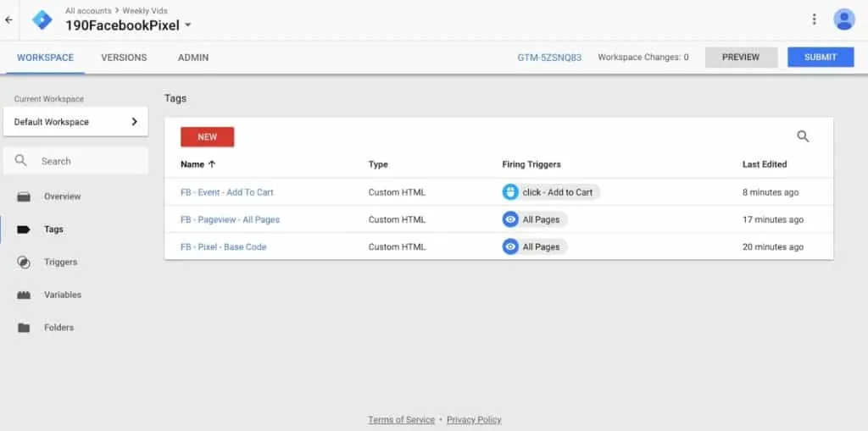Screen dimensions: 868x431
Task: Click '17 minutes ago' cell
Action: click(773, 219)
